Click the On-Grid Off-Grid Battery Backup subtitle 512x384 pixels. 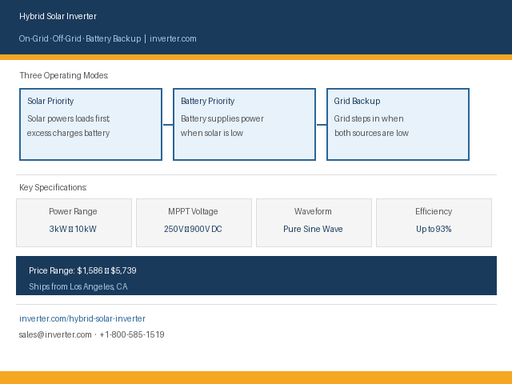tap(80, 39)
